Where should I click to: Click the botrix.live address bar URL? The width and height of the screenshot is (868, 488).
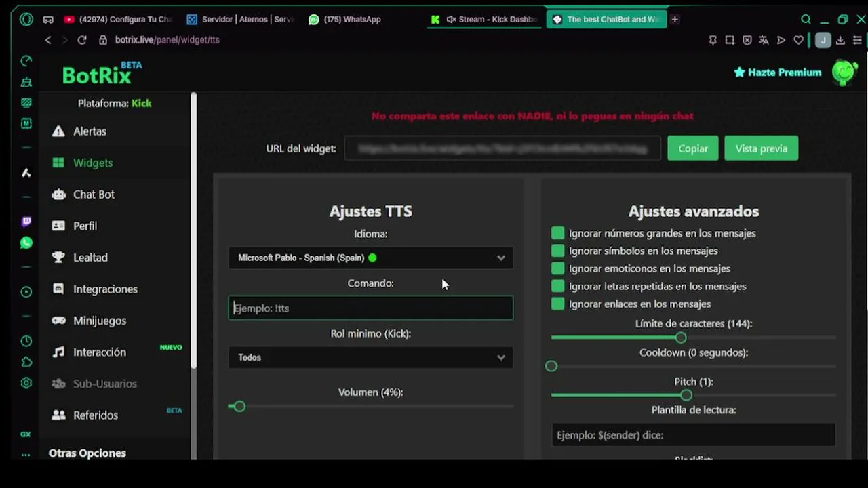click(167, 40)
